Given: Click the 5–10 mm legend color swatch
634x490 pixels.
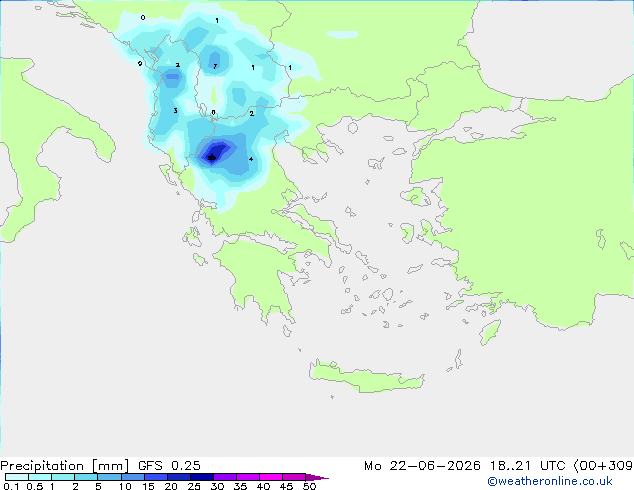Looking at the screenshot, I should click(x=110, y=477).
